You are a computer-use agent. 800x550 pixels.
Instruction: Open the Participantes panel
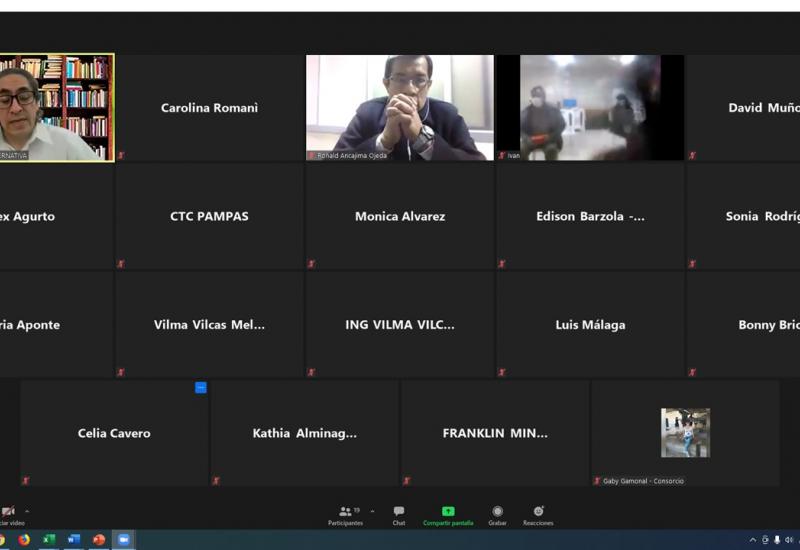[x=345, y=512]
